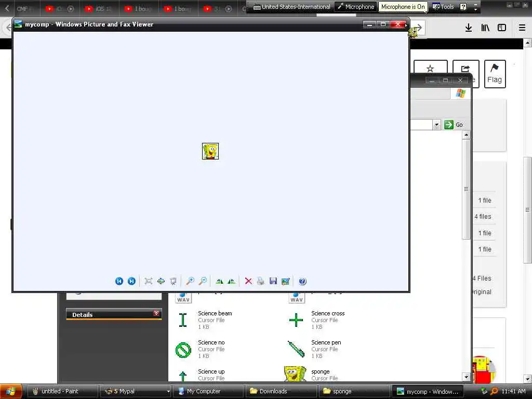
Task: Switch to mycomp viewer taskbar item
Action: click(427, 391)
